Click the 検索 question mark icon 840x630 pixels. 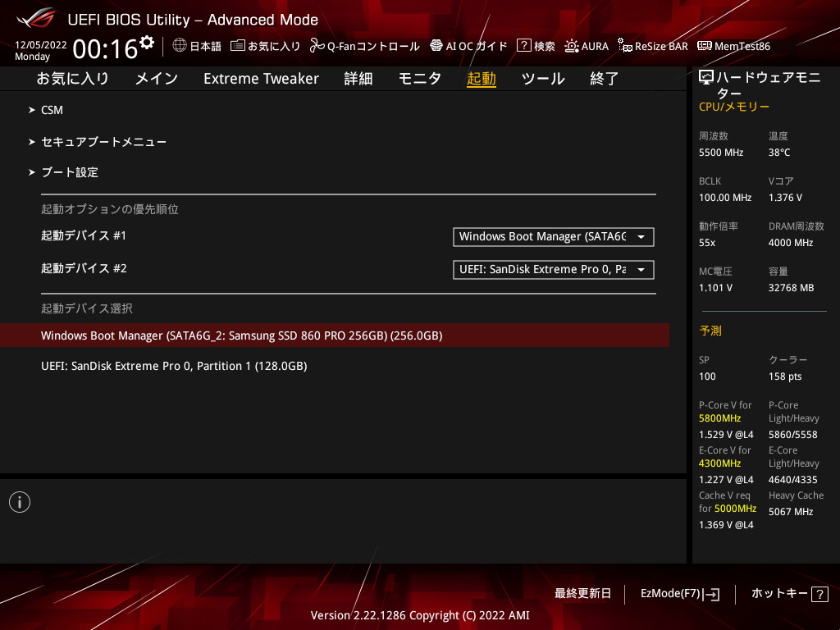pos(523,46)
